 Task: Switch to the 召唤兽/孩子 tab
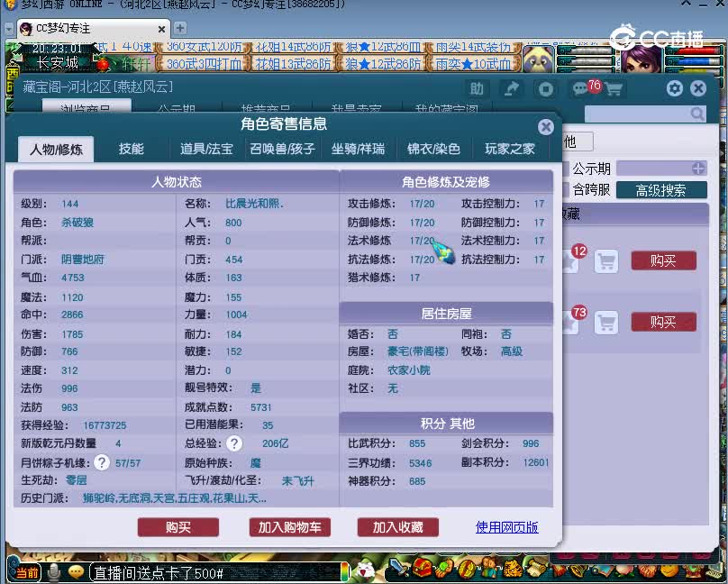pyautogui.click(x=282, y=149)
